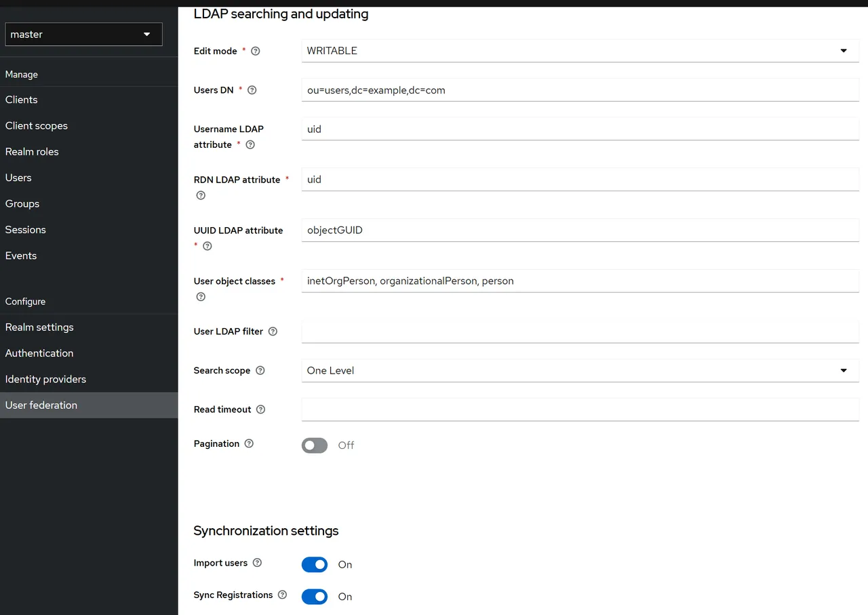
Task: Navigate to Users in sidebar
Action: point(89,178)
